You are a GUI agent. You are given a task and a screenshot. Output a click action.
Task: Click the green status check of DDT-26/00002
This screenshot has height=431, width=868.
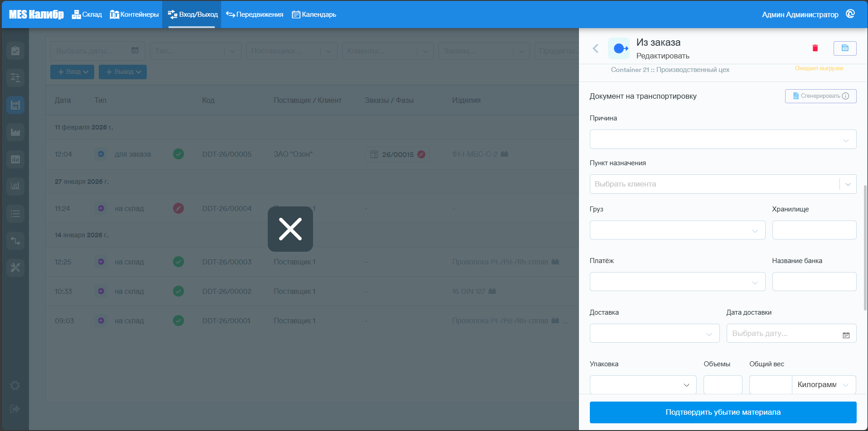pos(178,291)
